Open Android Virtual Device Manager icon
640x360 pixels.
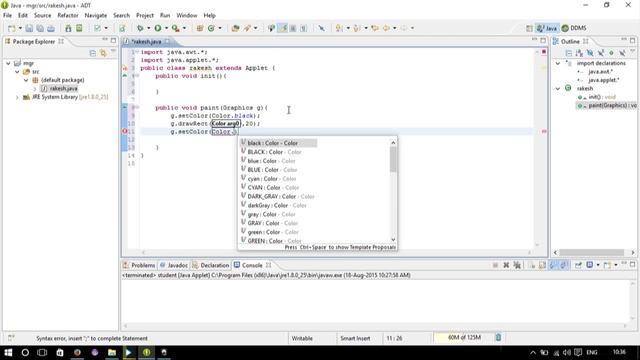pyautogui.click(x=79, y=28)
